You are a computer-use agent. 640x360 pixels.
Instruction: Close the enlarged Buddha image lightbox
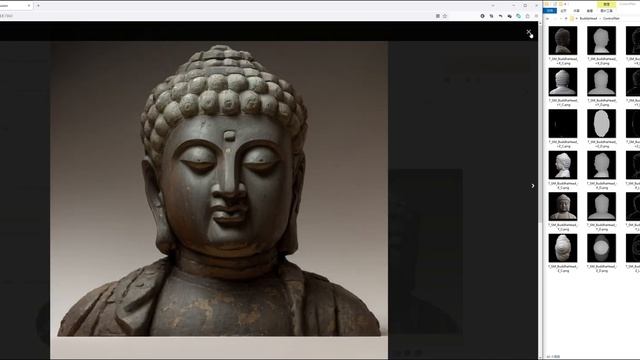coord(529,32)
